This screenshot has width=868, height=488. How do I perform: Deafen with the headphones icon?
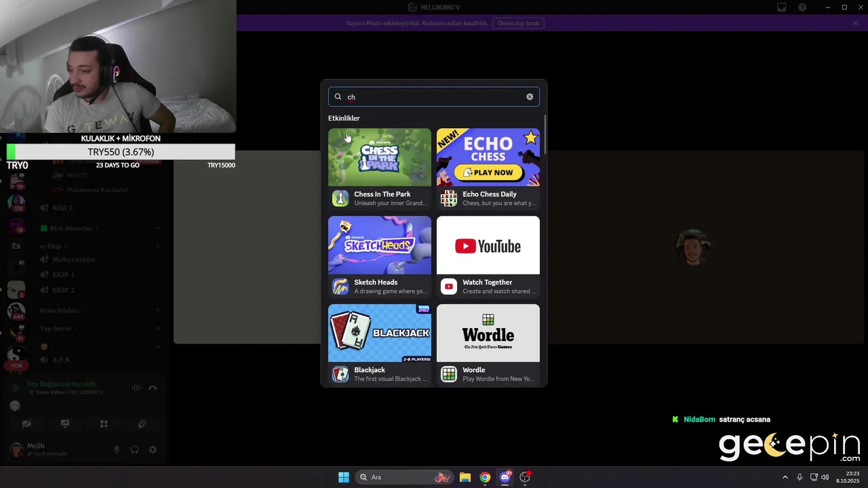point(134,449)
